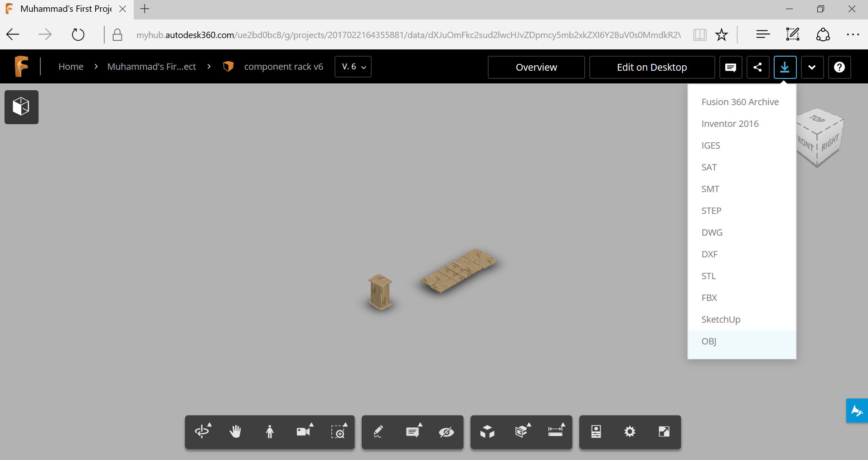Viewport: 868px width, 460px height.
Task: Select Muhammad's First Project tab
Action: tap(66, 9)
